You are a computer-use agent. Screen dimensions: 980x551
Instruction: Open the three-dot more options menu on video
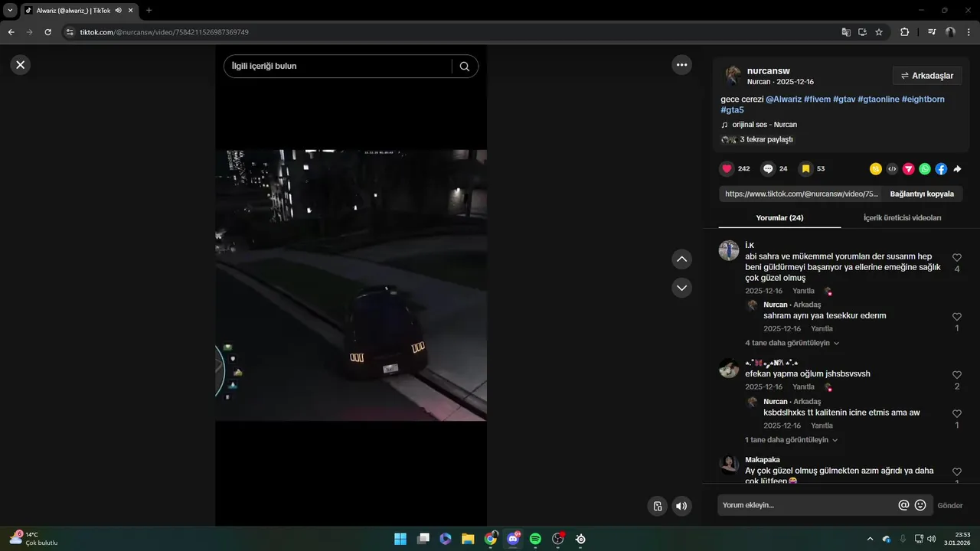point(682,65)
